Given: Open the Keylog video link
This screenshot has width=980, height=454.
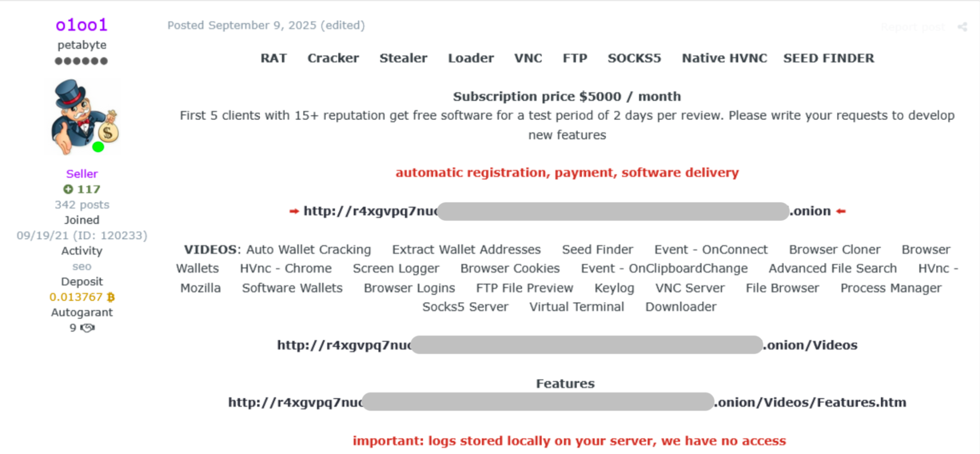Looking at the screenshot, I should click(x=614, y=288).
